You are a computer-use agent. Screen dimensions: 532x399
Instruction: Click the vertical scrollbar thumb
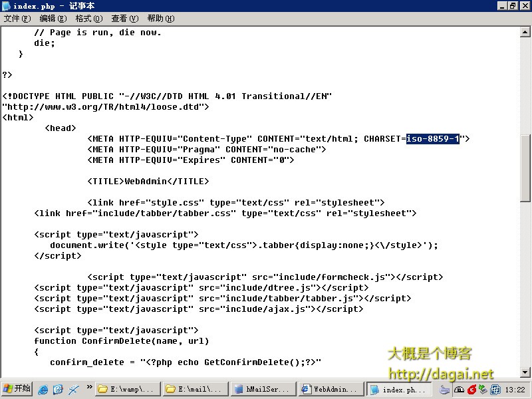tap(525, 168)
